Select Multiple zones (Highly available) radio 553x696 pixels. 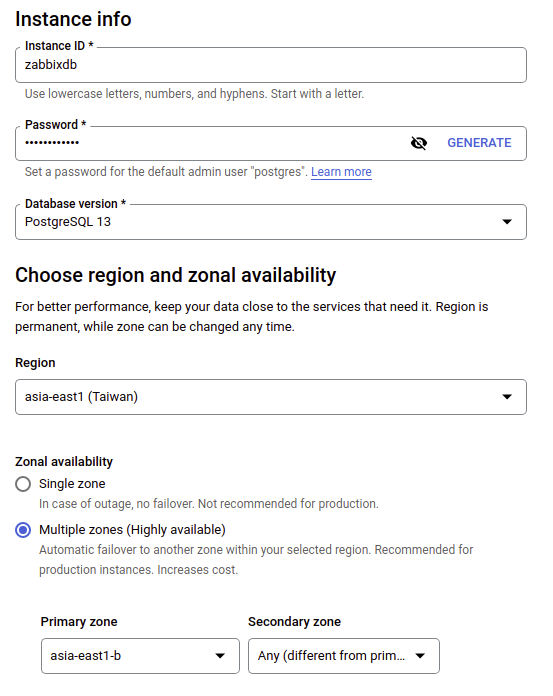coord(23,530)
